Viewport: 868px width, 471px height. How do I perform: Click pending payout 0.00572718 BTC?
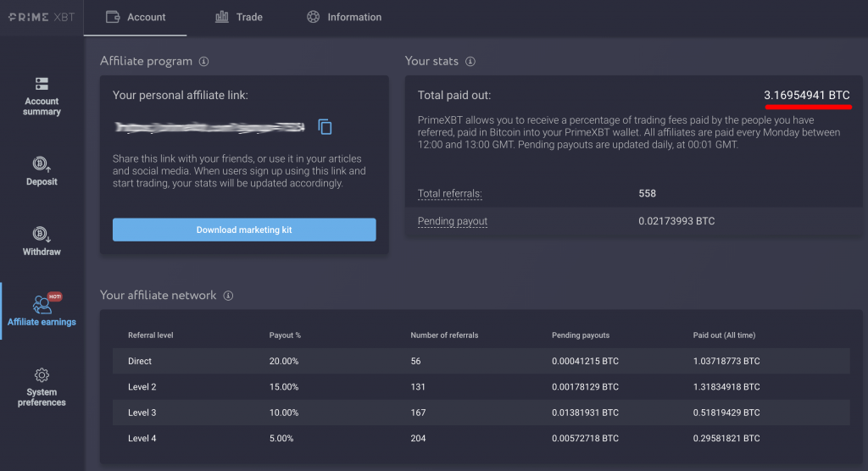[x=585, y=438]
